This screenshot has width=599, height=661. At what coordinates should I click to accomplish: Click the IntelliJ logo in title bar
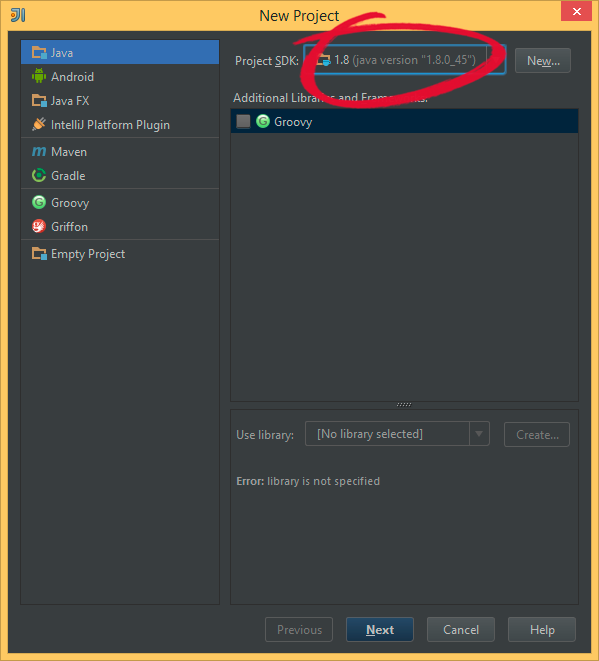(18, 15)
